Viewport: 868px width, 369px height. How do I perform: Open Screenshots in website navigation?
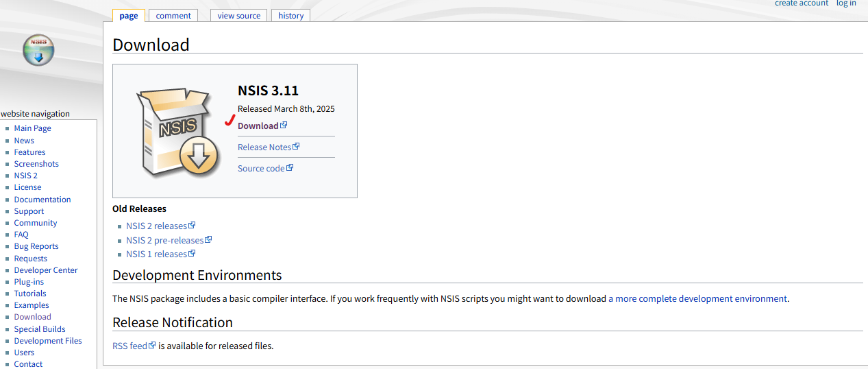[36, 164]
